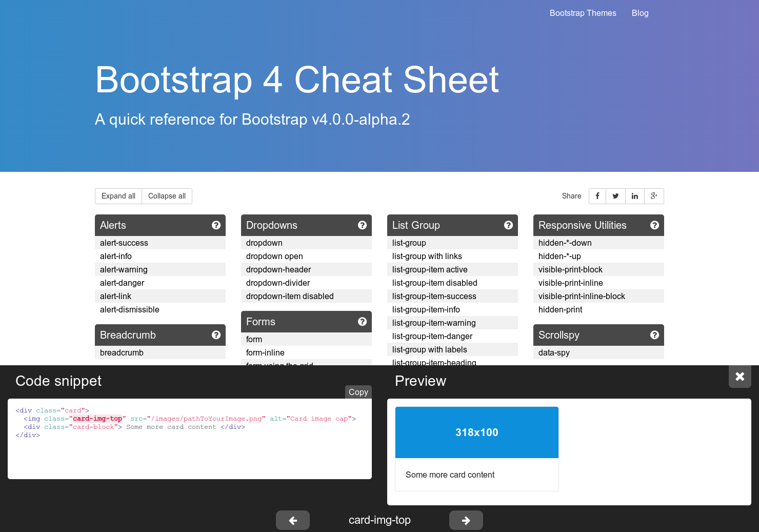
Task: Select the visible-print-inline-block item
Action: coord(598,296)
